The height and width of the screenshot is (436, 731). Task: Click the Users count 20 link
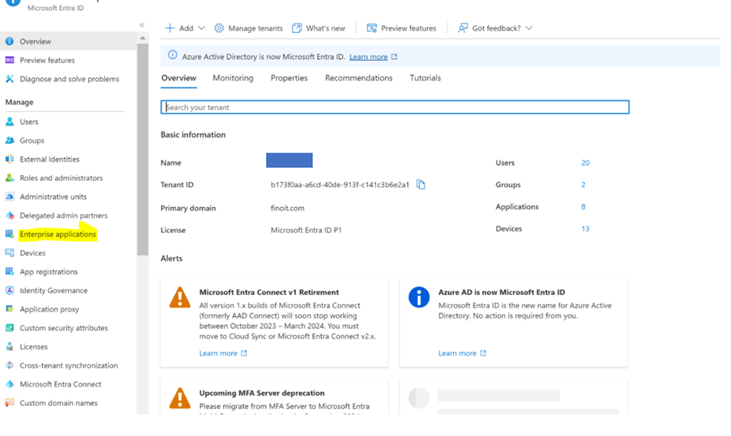[x=585, y=163]
